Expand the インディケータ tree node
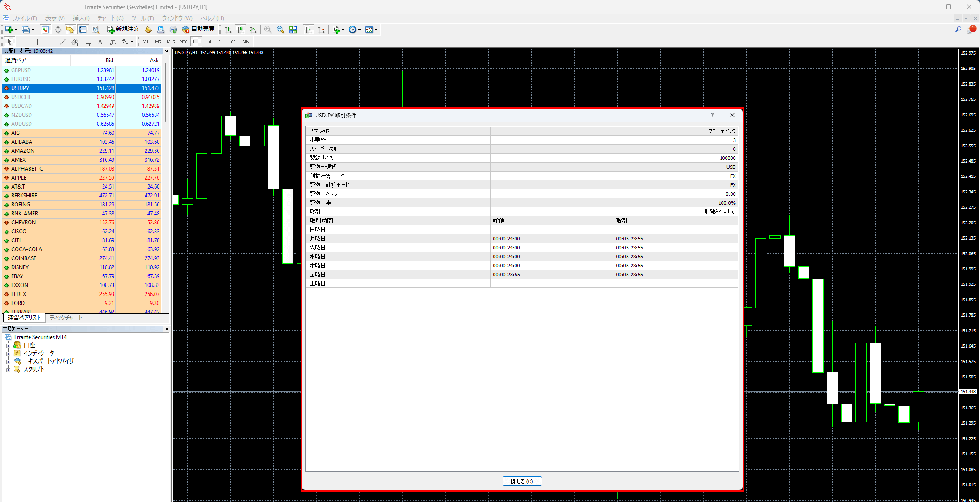Image resolution: width=980 pixels, height=502 pixels. coord(8,353)
